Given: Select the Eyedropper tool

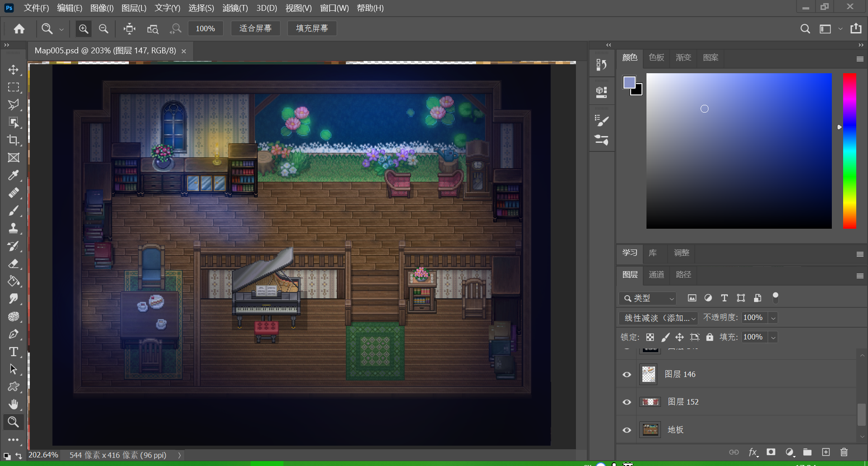Looking at the screenshot, I should pyautogui.click(x=14, y=175).
